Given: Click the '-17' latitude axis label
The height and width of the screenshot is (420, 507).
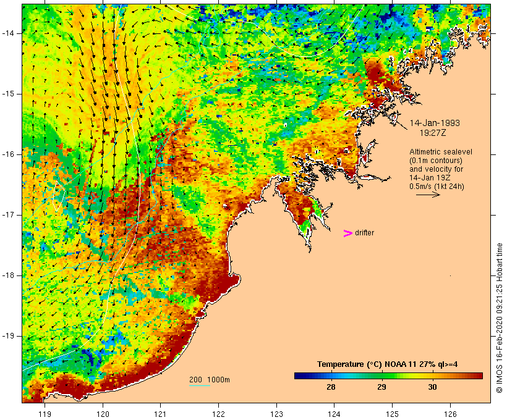Looking at the screenshot, I should (x=7, y=215).
